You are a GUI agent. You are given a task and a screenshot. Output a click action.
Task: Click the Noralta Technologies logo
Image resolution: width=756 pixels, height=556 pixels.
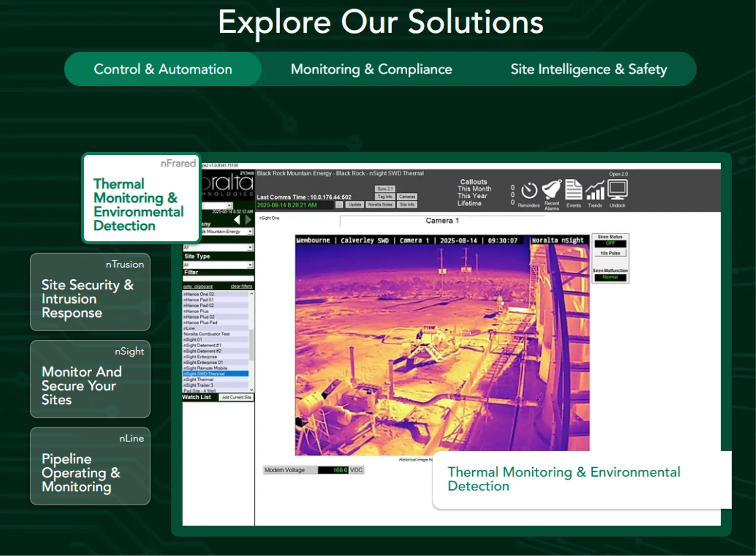coord(227,185)
